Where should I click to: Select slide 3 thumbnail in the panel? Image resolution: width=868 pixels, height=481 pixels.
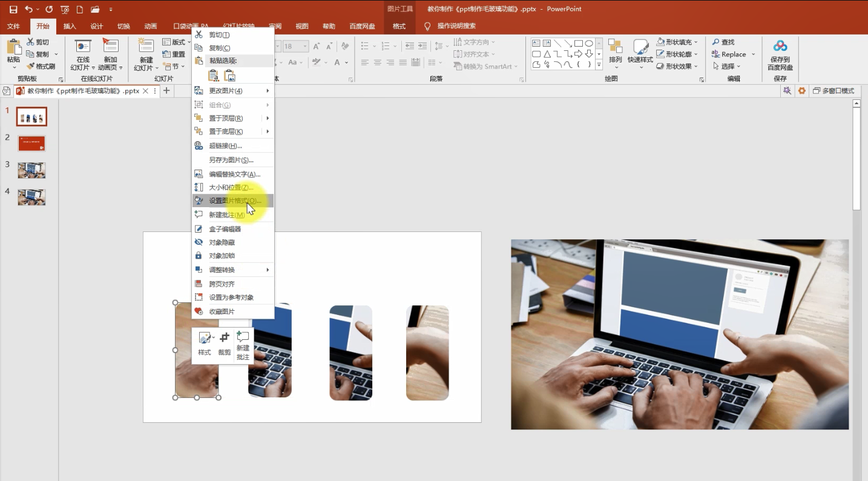(31, 170)
